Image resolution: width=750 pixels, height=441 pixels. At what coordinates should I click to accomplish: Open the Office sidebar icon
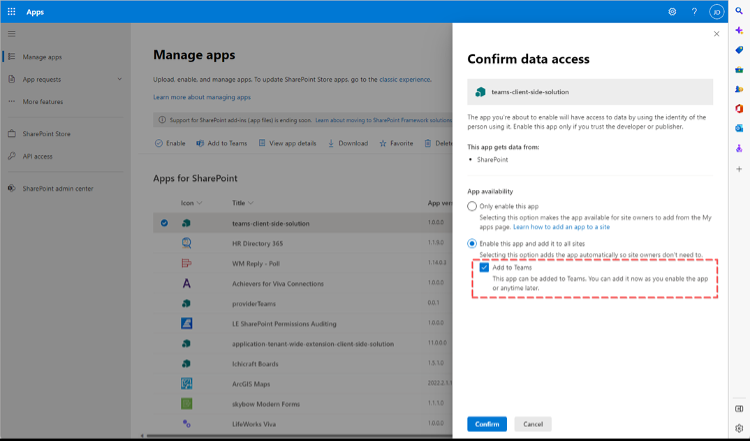tap(739, 109)
